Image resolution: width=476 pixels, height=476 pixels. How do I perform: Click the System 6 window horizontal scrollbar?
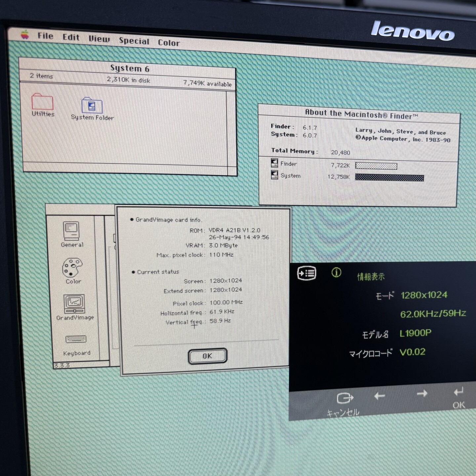pyautogui.click(x=125, y=167)
